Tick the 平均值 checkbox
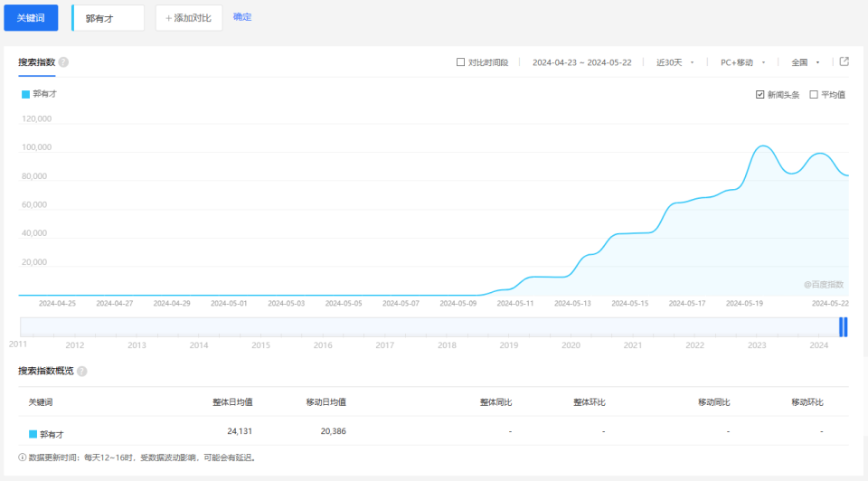Screen dimensions: 868x481 pos(814,95)
